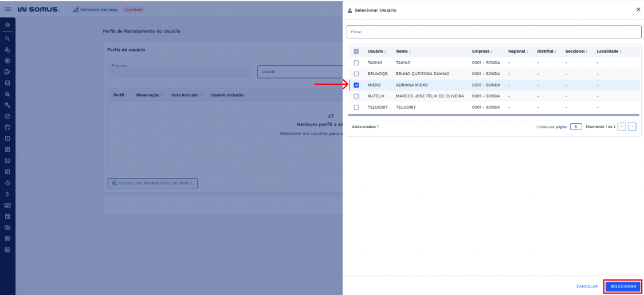Click the Usuário field in background form
This screenshot has width=644, height=295.
[300, 72]
